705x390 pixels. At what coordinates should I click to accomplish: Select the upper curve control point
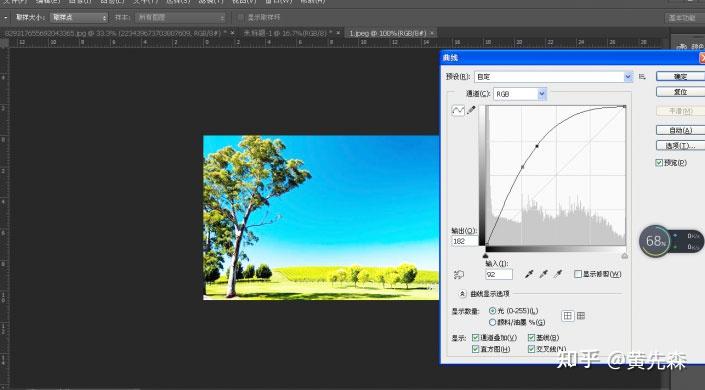click(x=537, y=146)
